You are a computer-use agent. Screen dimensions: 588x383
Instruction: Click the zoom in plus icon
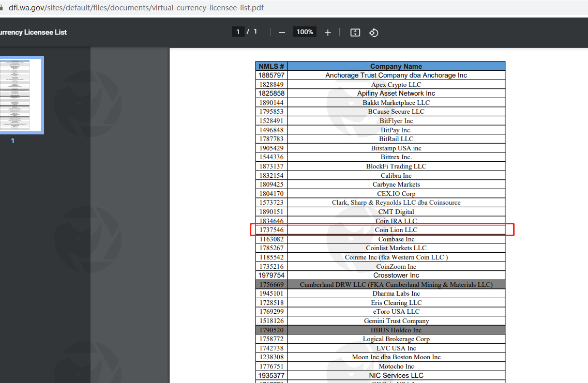tap(328, 33)
